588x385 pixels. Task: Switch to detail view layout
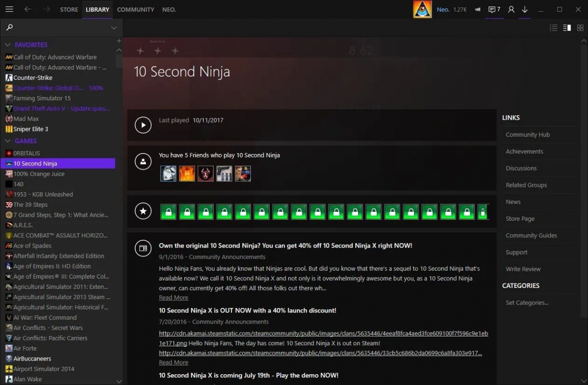567,28
